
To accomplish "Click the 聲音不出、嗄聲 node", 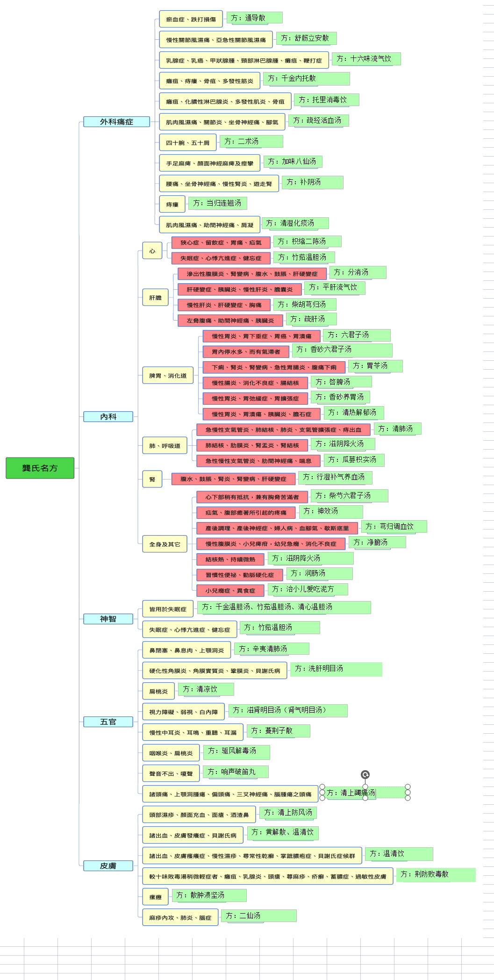I will pyautogui.click(x=171, y=773).
